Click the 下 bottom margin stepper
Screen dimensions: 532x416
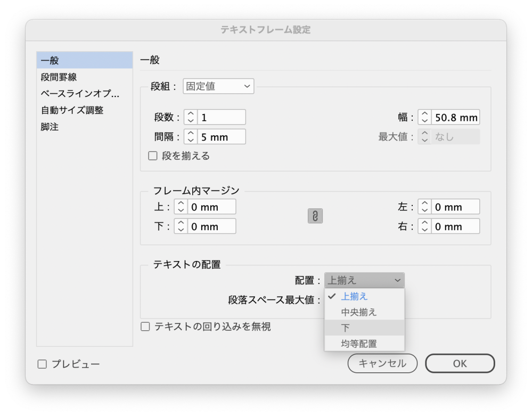[181, 226]
